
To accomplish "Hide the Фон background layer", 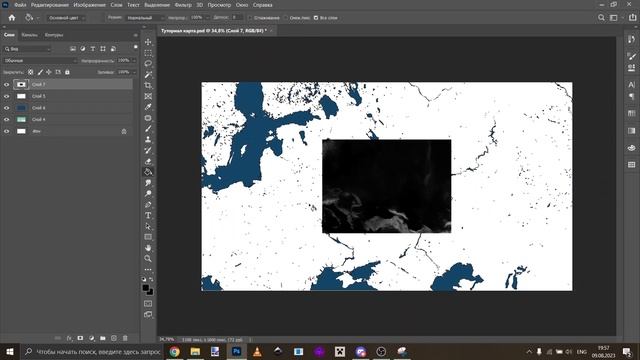I will pos(7,131).
